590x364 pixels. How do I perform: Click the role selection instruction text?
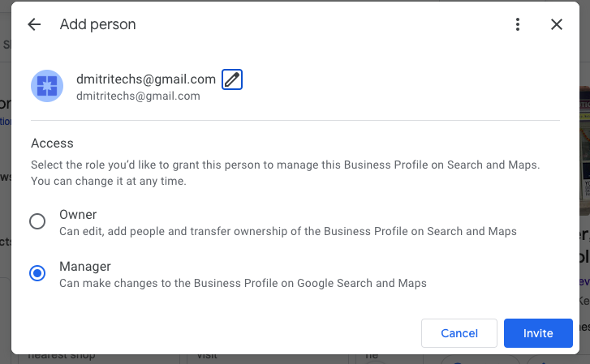286,173
